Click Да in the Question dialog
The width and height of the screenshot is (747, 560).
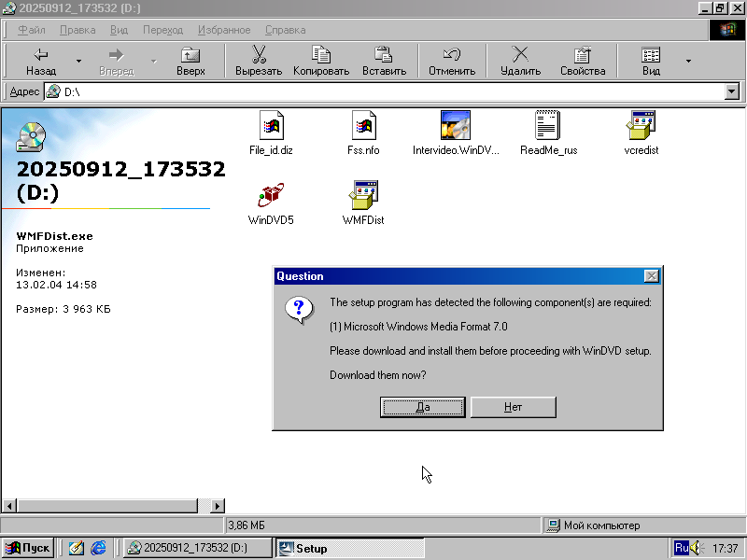[423, 407]
